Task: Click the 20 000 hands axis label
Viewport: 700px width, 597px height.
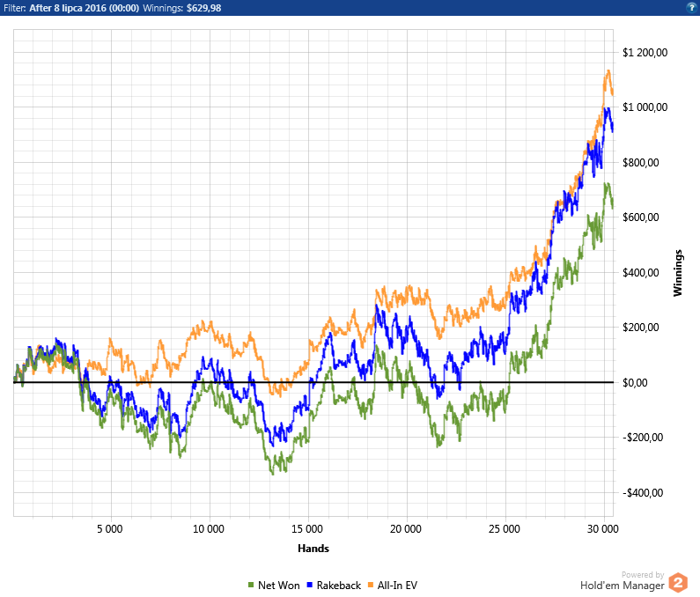Action: tap(406, 529)
